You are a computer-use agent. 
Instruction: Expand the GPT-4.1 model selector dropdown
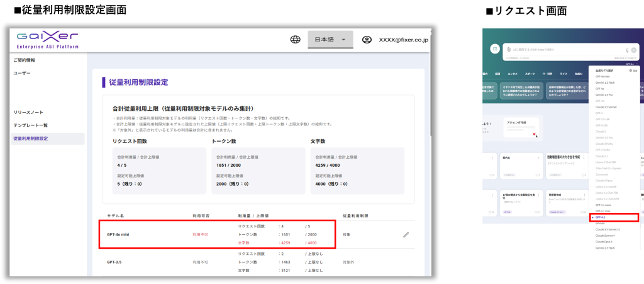631,64
